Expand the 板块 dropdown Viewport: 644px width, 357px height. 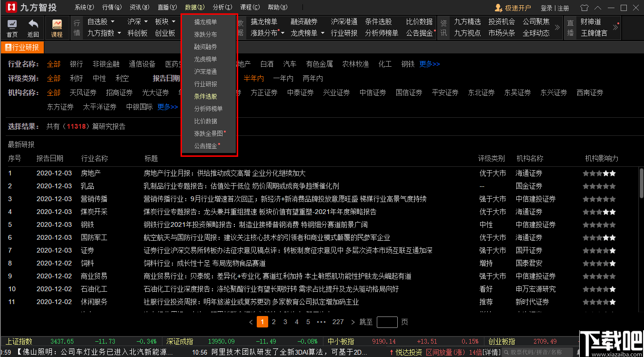(165, 22)
